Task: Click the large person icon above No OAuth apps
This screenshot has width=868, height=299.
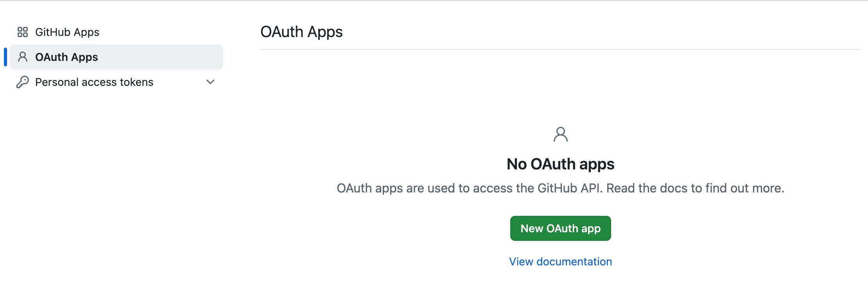Action: point(561,134)
